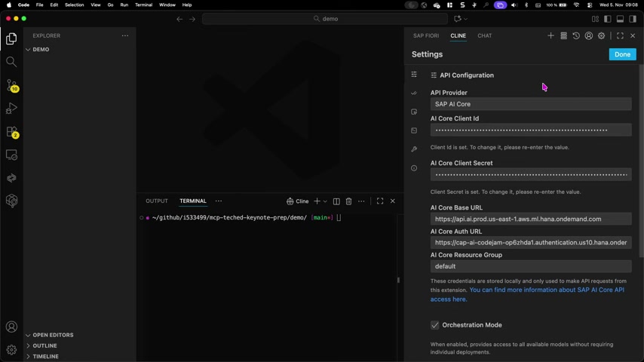Open the Selection menu
644x362 pixels.
coord(75,5)
